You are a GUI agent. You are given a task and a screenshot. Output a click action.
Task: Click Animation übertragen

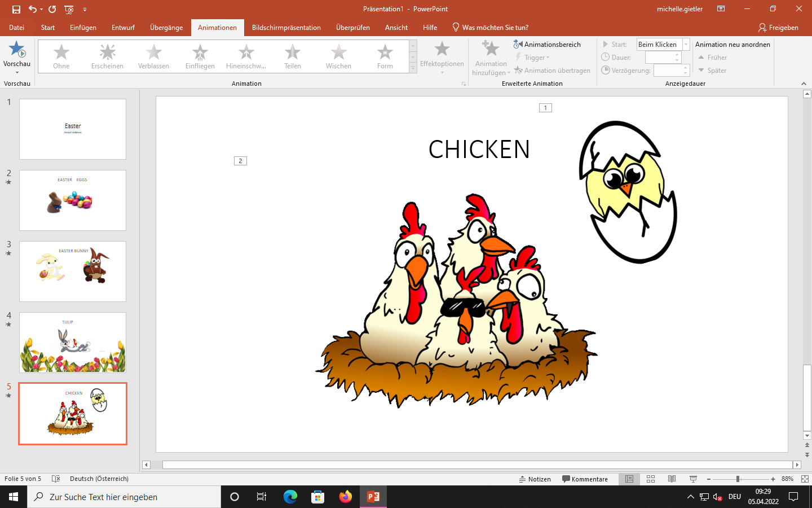[552, 71]
